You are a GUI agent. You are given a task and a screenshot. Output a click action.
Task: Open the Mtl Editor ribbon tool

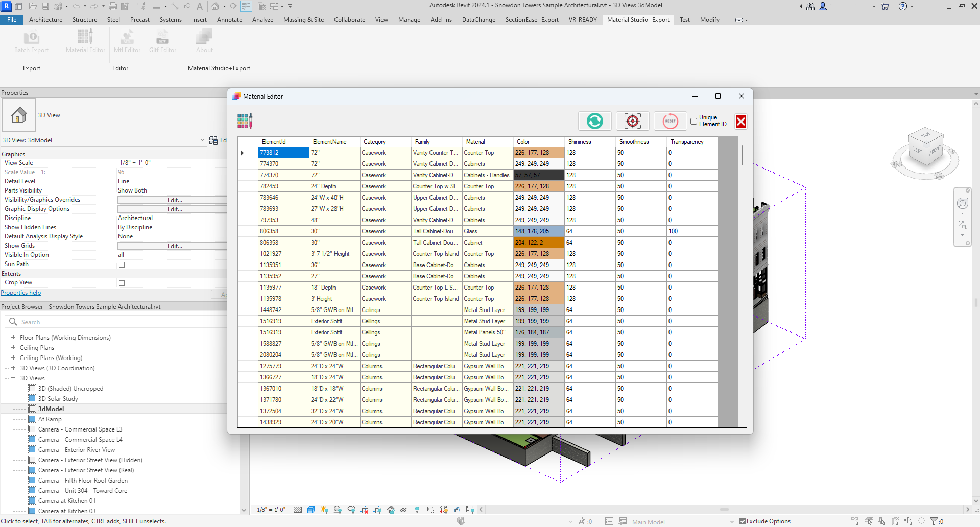tap(127, 41)
